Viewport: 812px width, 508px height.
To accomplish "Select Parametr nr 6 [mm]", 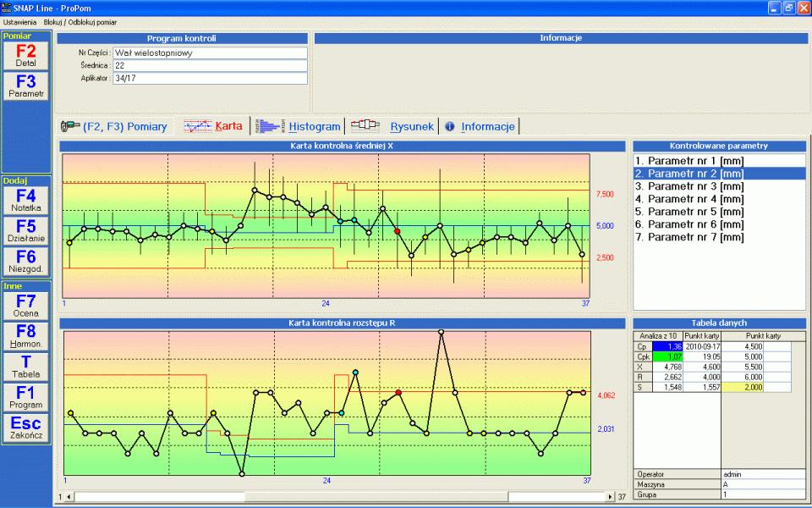I will click(x=719, y=224).
